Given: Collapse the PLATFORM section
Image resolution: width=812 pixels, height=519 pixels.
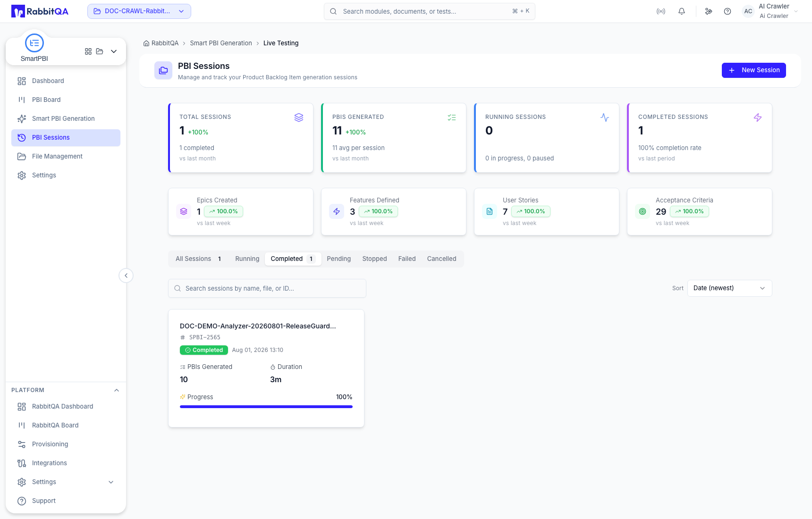Looking at the screenshot, I should tap(117, 390).
